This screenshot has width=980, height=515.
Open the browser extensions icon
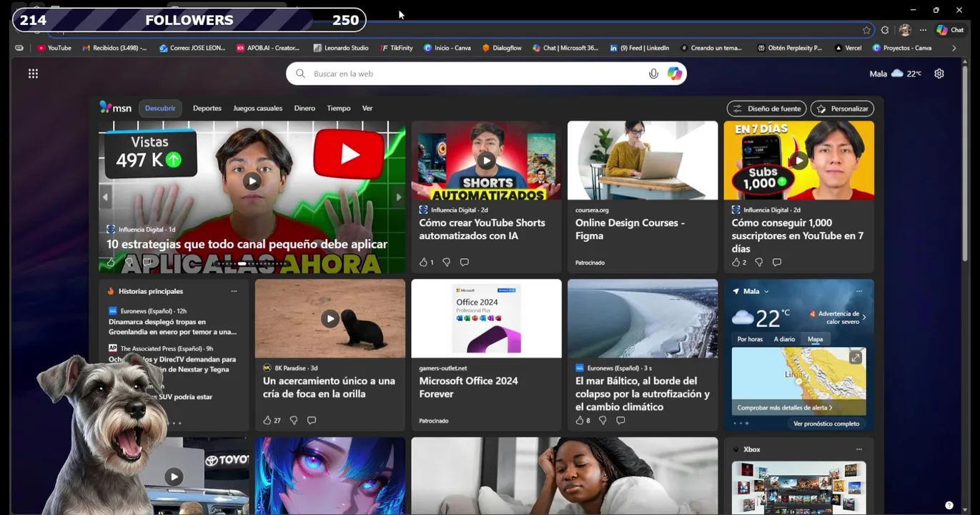[885, 30]
